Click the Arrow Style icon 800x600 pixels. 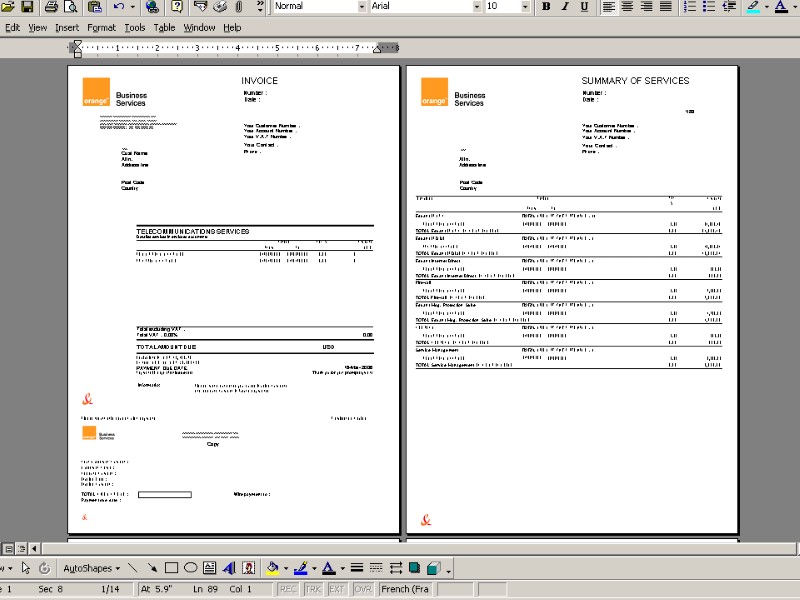pyautogui.click(x=395, y=568)
